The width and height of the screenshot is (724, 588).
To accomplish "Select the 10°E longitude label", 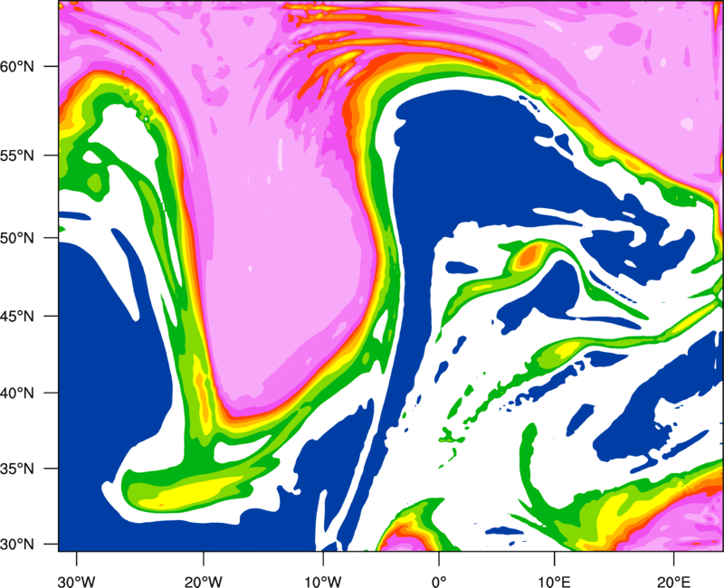I will point(554,582).
